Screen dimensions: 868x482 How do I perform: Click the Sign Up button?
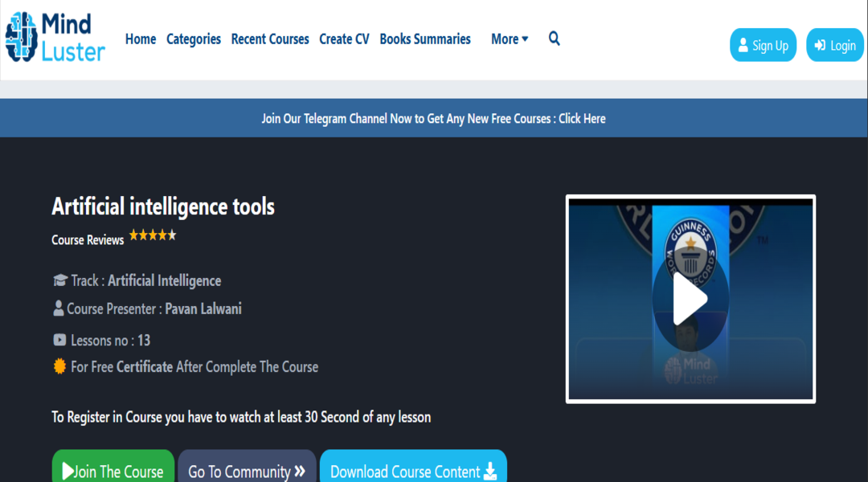click(763, 45)
